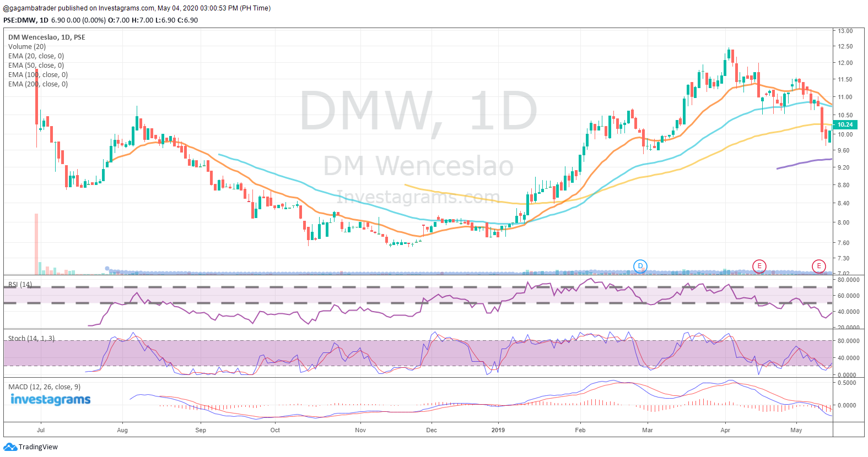The width and height of the screenshot is (868, 457).
Task: Click the 'Stoch (14, 1, 3)' pane label
Action: (31, 339)
